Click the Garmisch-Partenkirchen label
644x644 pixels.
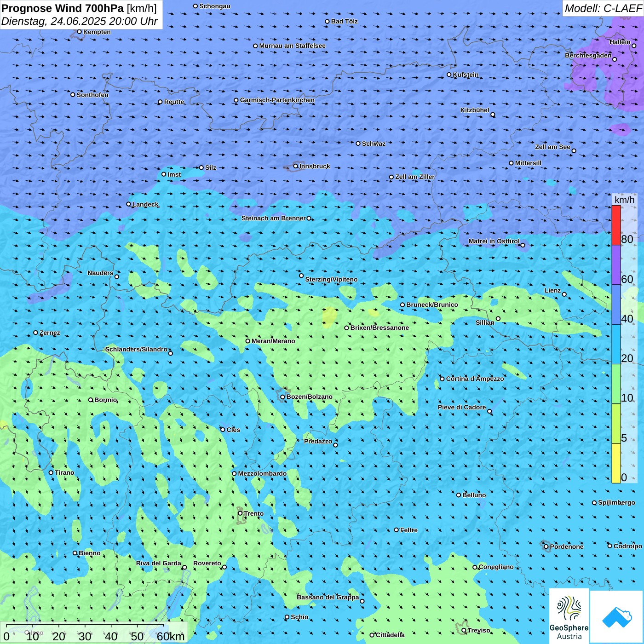[277, 100]
